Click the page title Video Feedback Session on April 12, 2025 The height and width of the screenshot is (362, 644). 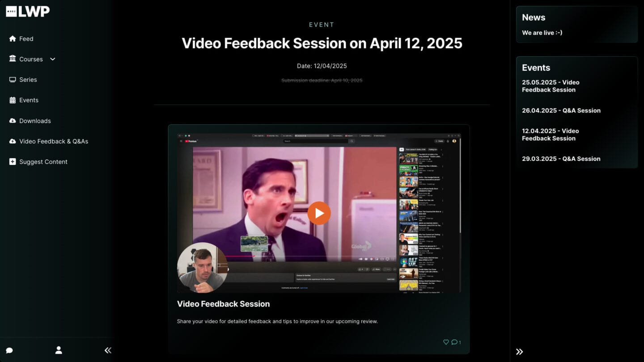pyautogui.click(x=322, y=43)
